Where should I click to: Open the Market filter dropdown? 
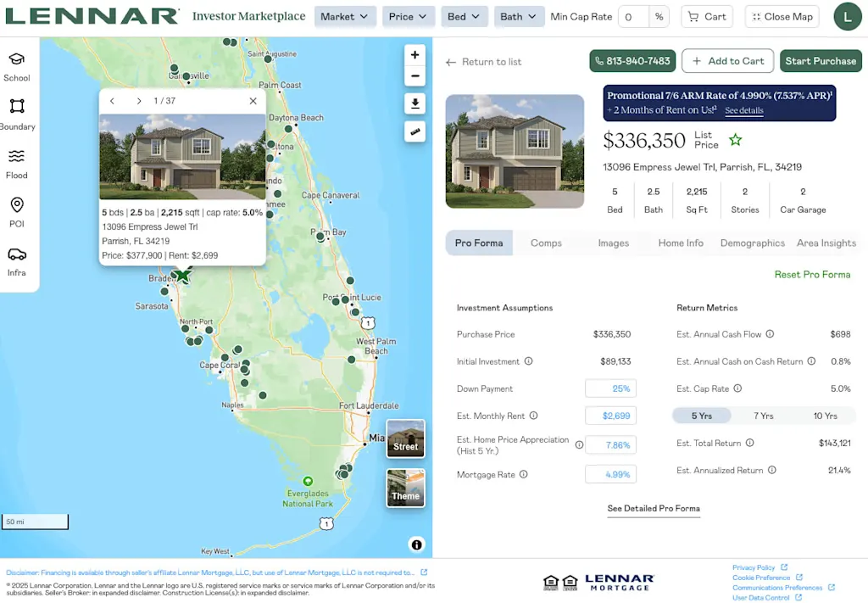pyautogui.click(x=345, y=16)
